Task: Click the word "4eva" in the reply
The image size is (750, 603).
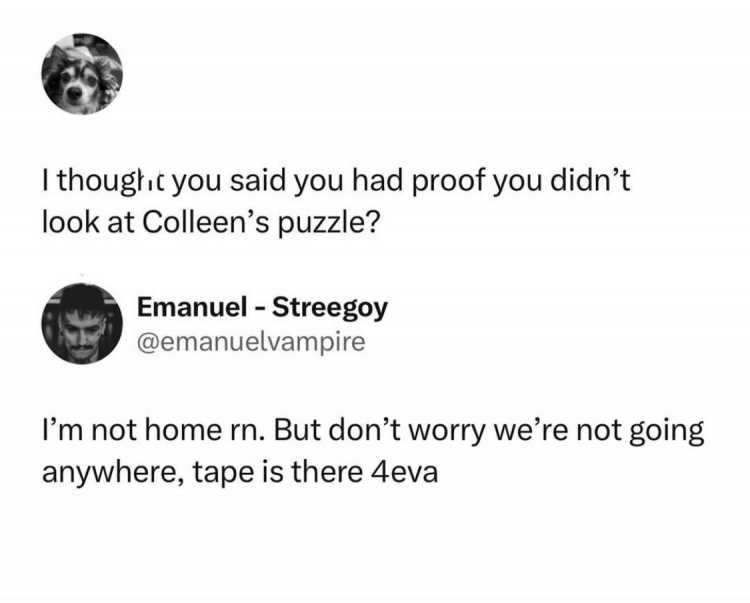Action: click(405, 472)
